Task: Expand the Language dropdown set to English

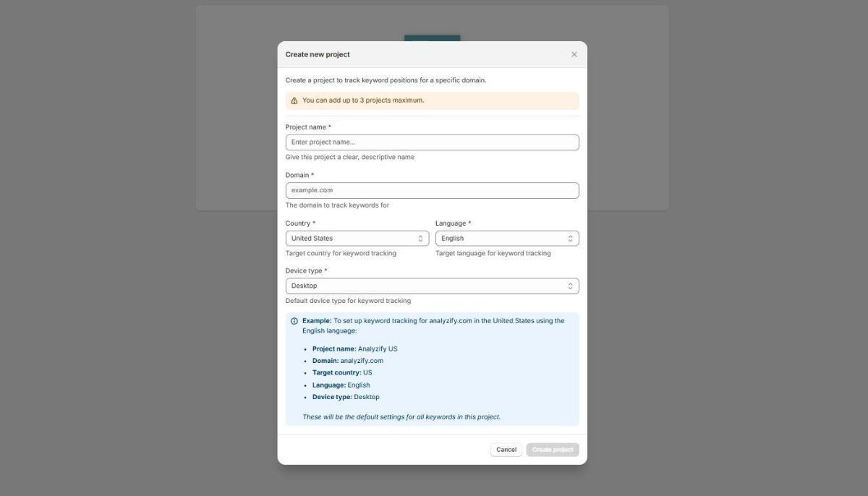Action: click(x=506, y=239)
